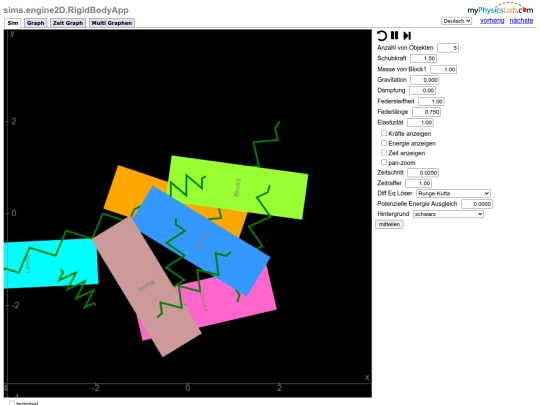Click the Potenzielle Energie Ausgleich field
The height and width of the screenshot is (405, 540).
(x=477, y=204)
